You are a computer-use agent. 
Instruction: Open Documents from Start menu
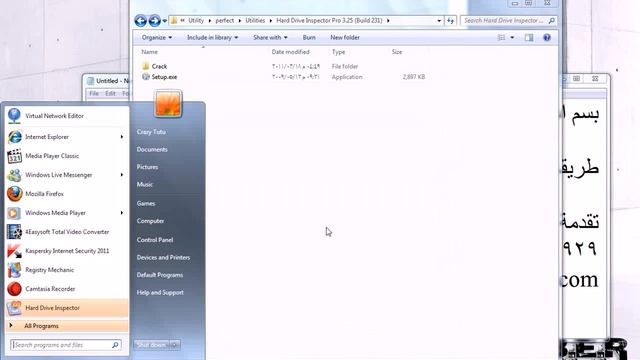152,149
